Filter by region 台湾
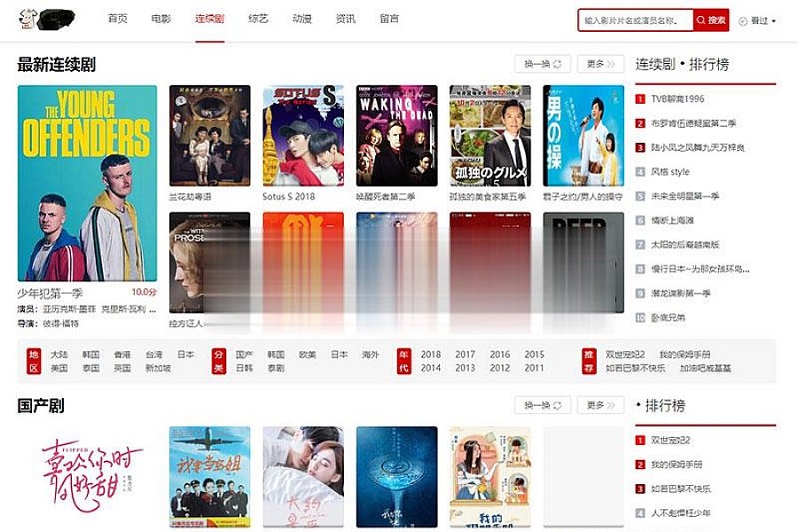The image size is (798, 532). pyautogui.click(x=153, y=355)
